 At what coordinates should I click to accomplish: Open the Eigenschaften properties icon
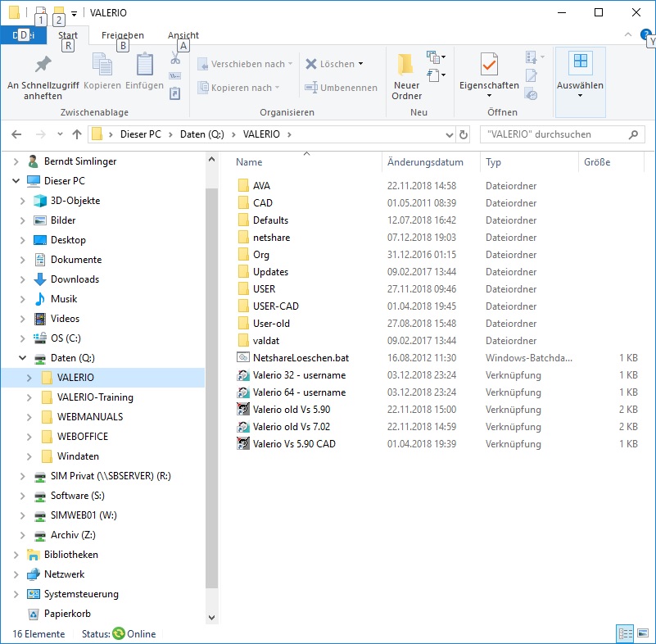489,64
